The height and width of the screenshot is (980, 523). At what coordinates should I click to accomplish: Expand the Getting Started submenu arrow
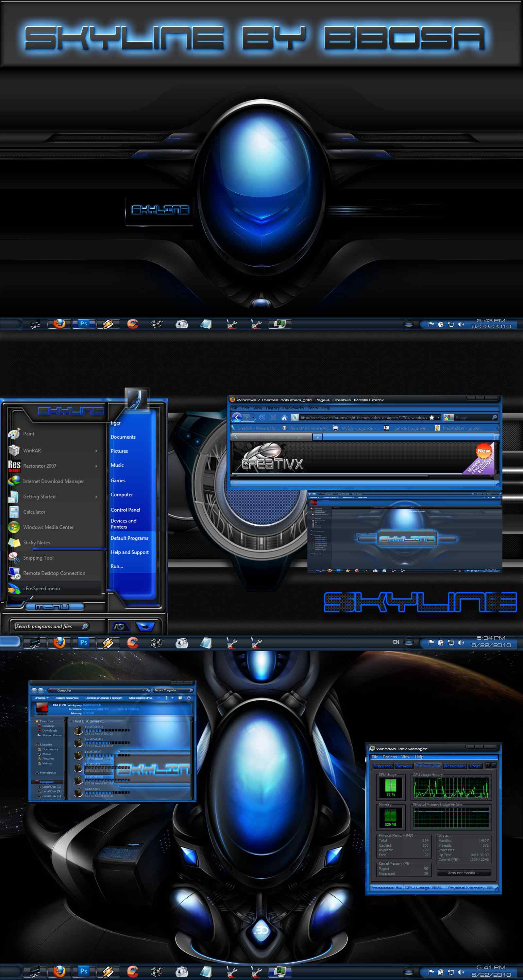click(96, 497)
